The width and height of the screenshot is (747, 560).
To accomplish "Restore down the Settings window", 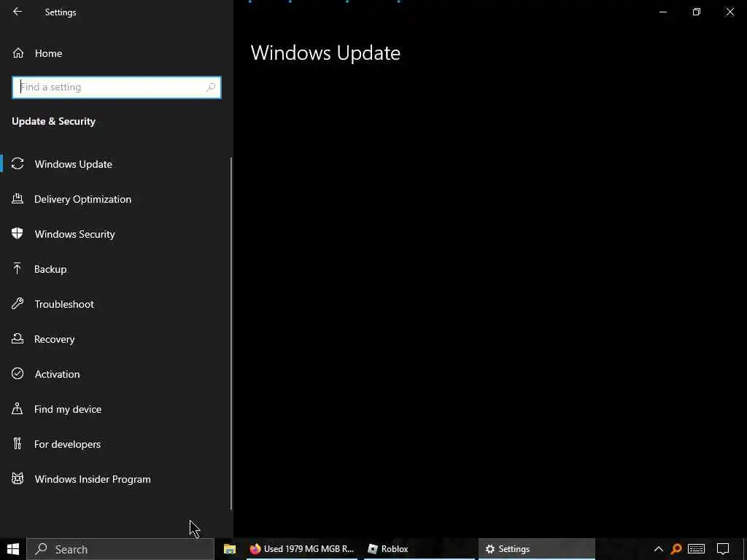I will coord(697,12).
